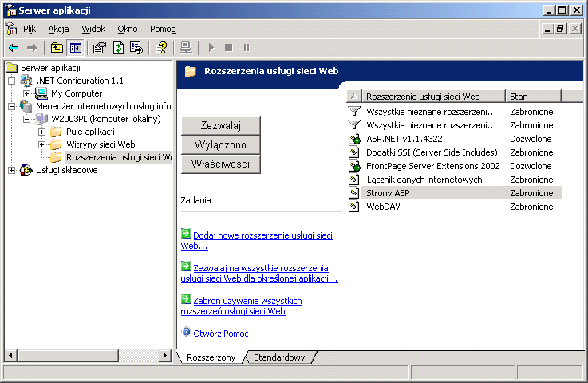Expand the Usługi składowe node
The image size is (588, 383).
12,170
